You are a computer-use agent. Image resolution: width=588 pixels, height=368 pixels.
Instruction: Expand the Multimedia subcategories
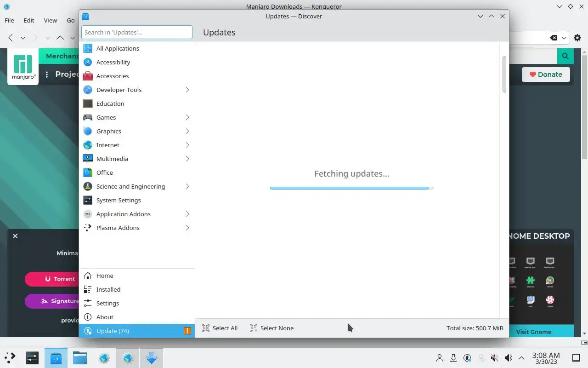click(187, 159)
